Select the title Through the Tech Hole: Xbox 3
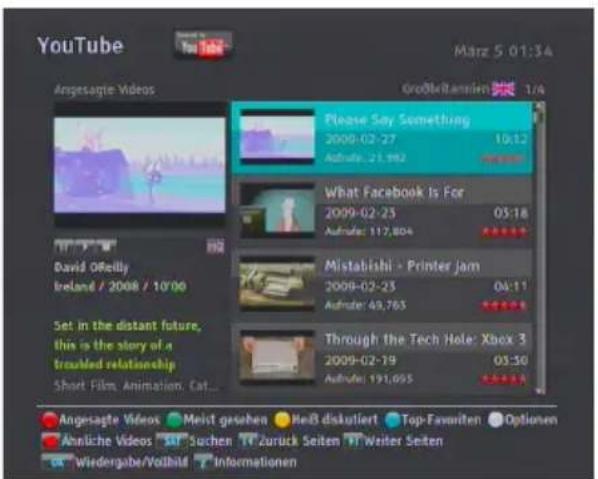This screenshot has width=598, height=479. point(425,339)
